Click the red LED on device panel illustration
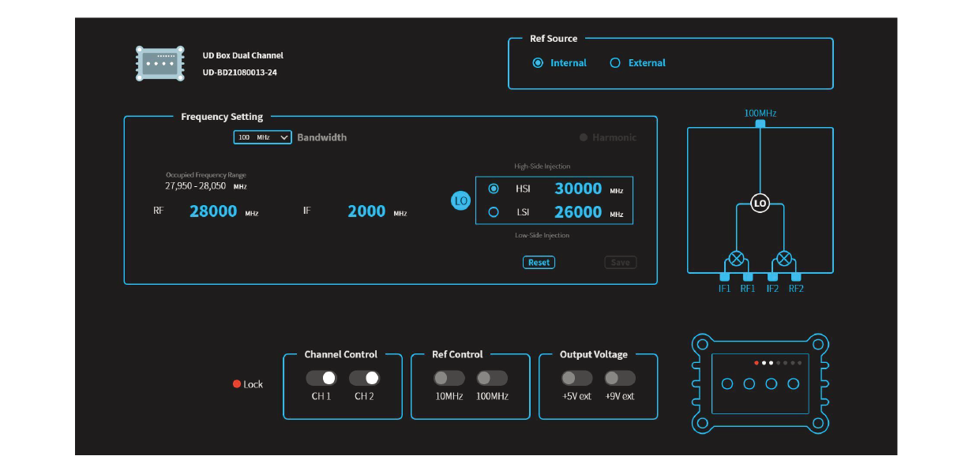This screenshot has height=471, width=980. (x=757, y=363)
